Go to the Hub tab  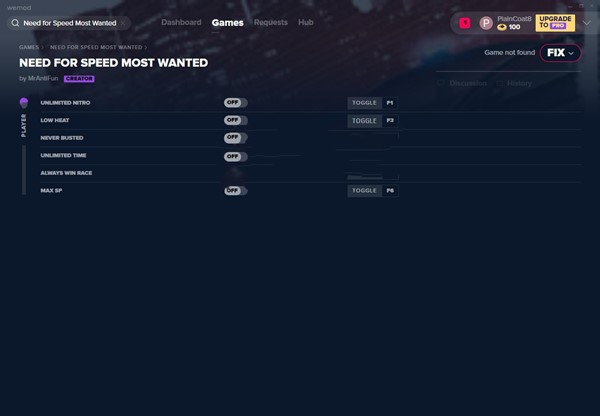coord(305,22)
